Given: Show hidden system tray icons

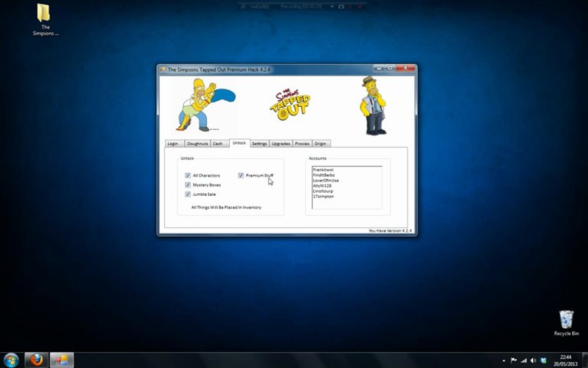Looking at the screenshot, I should (504, 360).
